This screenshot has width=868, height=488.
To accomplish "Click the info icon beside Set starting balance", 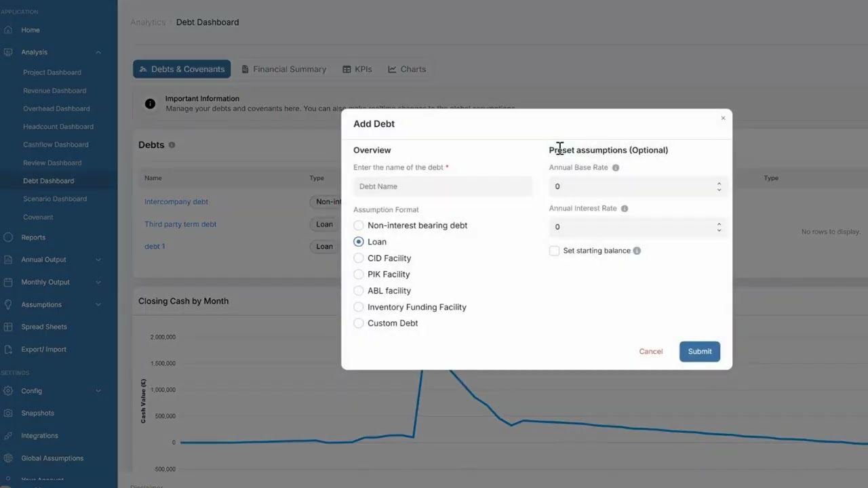I will pyautogui.click(x=637, y=251).
